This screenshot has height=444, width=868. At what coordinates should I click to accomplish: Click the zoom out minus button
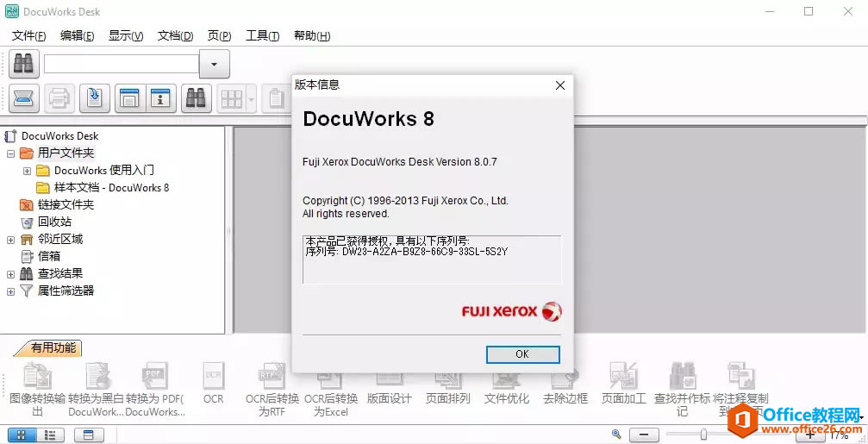pos(645,435)
